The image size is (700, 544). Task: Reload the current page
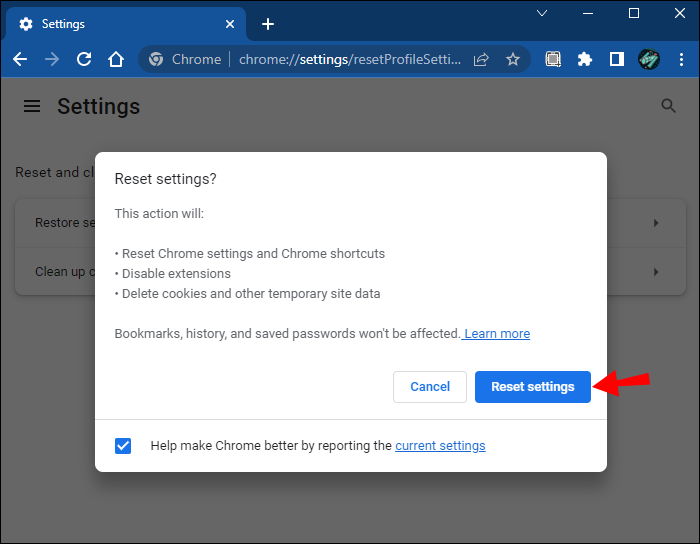coord(84,59)
